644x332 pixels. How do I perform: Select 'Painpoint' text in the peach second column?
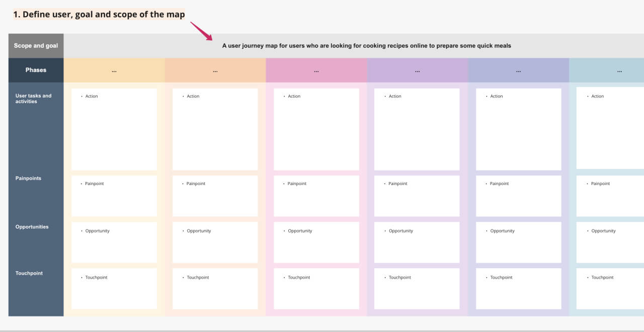(x=196, y=184)
